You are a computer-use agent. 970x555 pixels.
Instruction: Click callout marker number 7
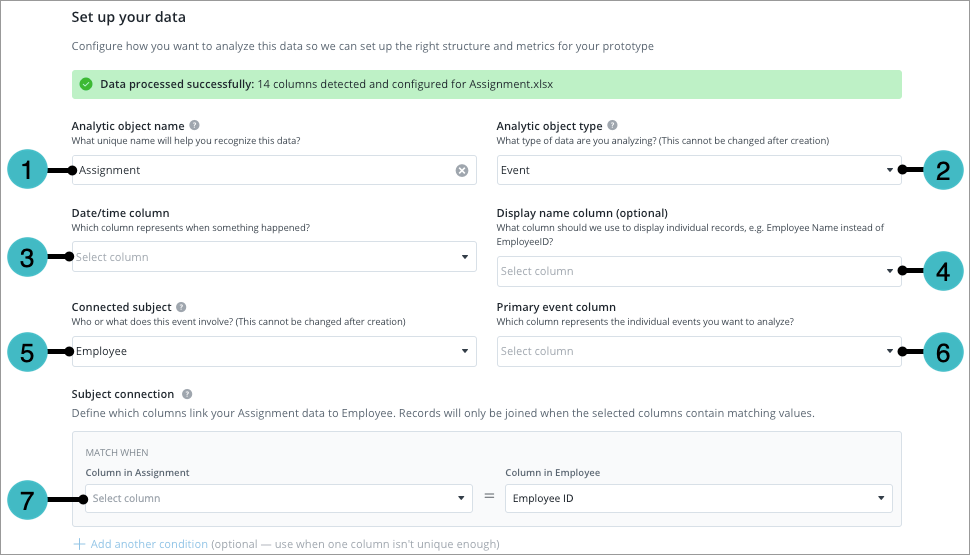[x=28, y=498]
